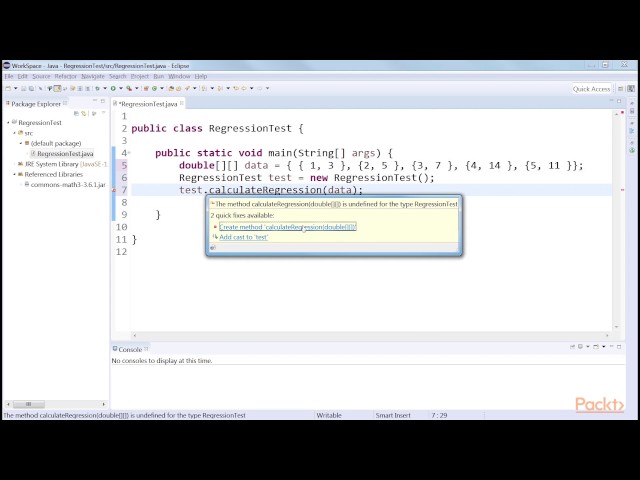Expand the New wizard dropdown arrow
640x480 pixels.
point(16,88)
